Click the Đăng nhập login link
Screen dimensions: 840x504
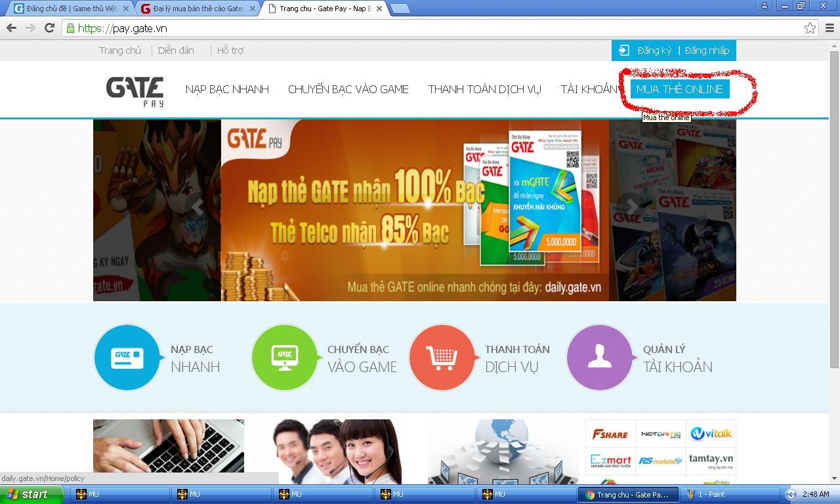pos(707,51)
